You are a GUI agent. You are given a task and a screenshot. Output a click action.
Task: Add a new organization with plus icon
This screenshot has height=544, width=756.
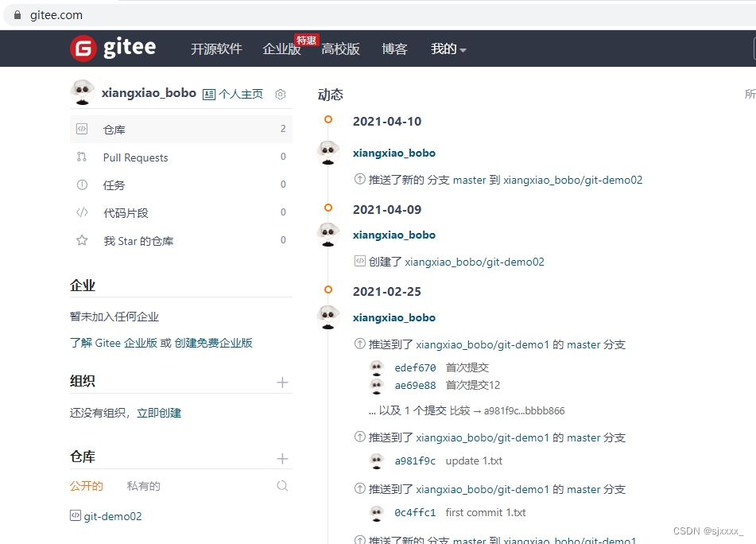click(x=282, y=383)
